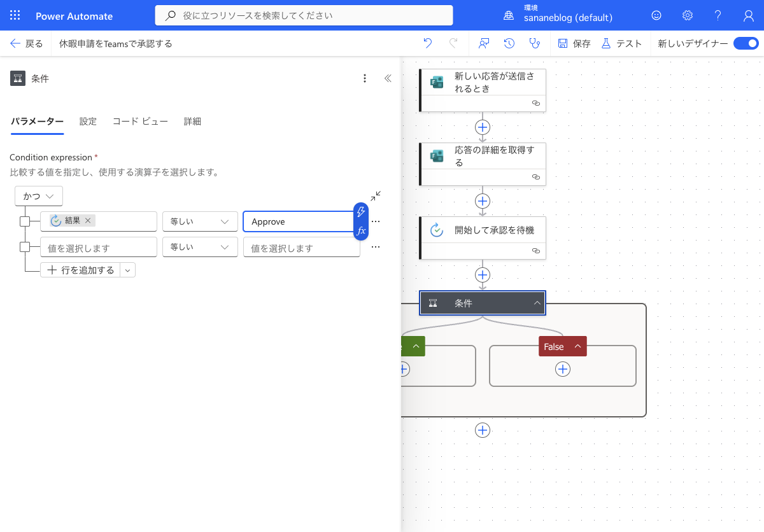Click the feedback smiley icon

coord(656,15)
